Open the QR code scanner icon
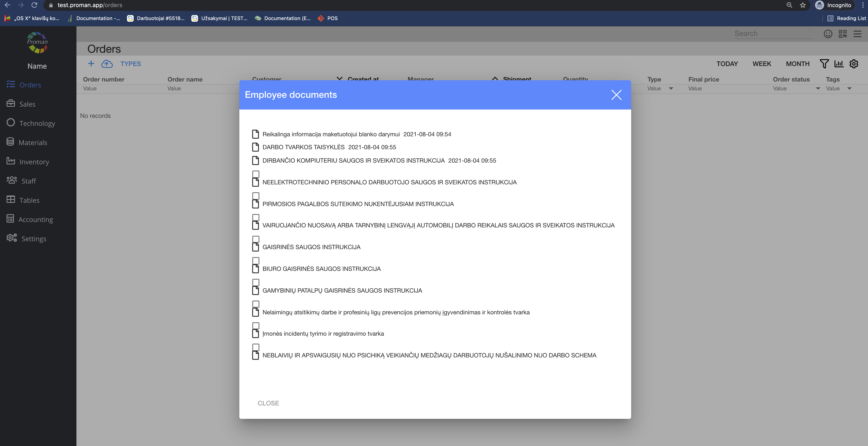Screen dimensions: 868x446 coord(843,34)
